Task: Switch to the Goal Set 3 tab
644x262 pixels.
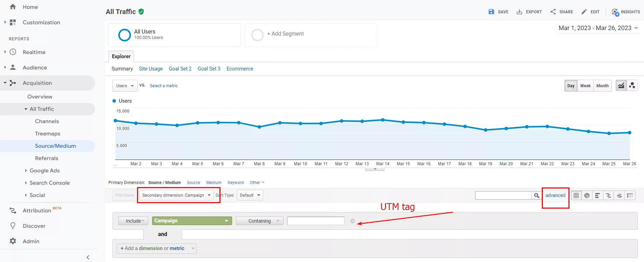Action: coord(209,69)
